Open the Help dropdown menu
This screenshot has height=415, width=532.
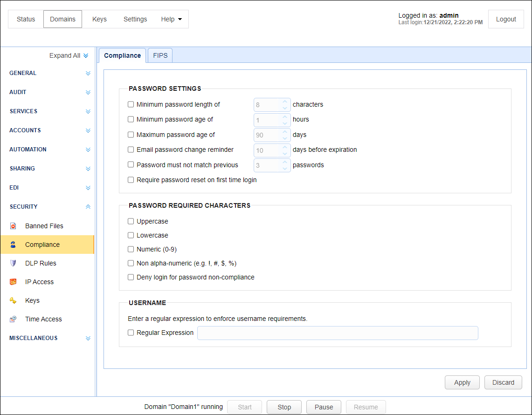click(x=171, y=19)
